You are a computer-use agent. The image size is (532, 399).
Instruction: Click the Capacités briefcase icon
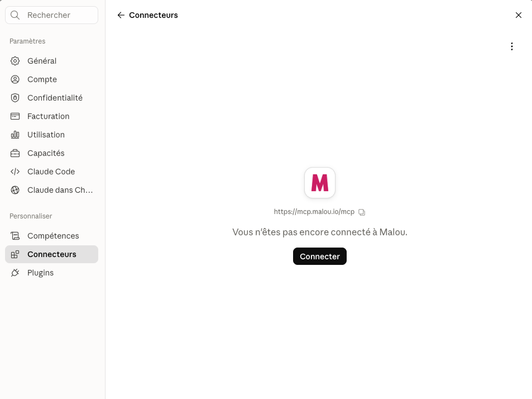click(x=15, y=153)
